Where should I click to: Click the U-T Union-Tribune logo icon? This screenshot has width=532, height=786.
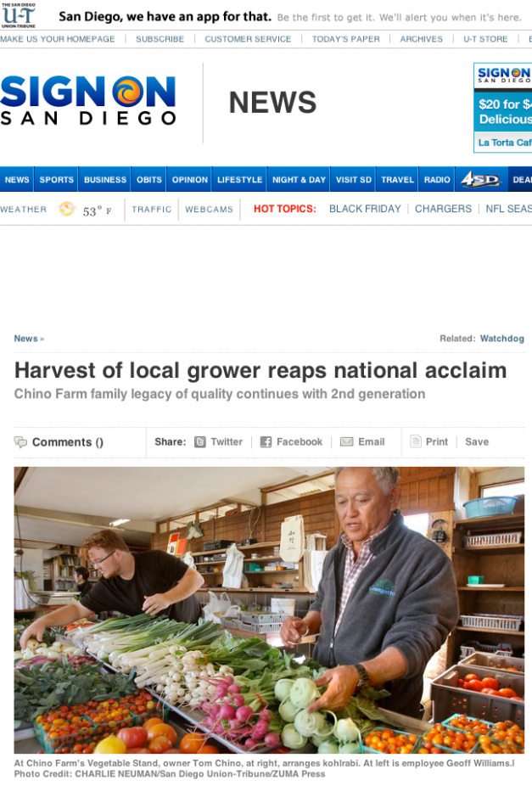click(x=19, y=15)
